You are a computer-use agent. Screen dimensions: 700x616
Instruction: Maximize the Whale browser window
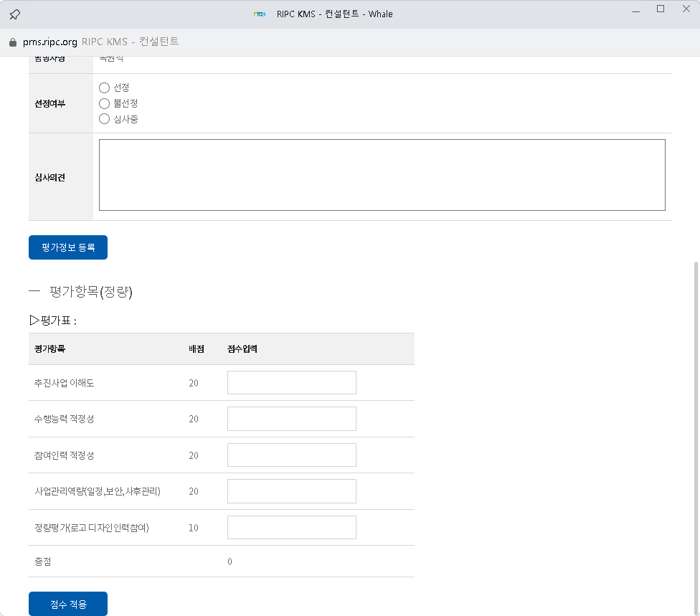(661, 9)
